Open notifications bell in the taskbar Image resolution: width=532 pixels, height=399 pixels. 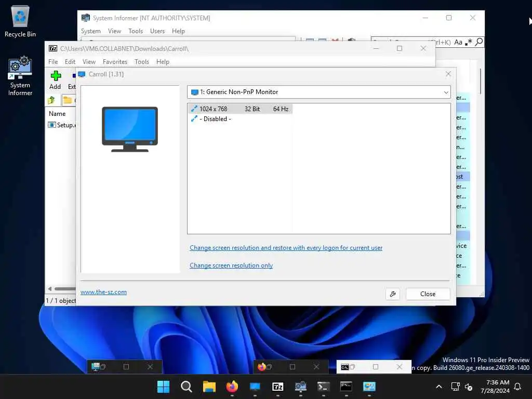(518, 387)
